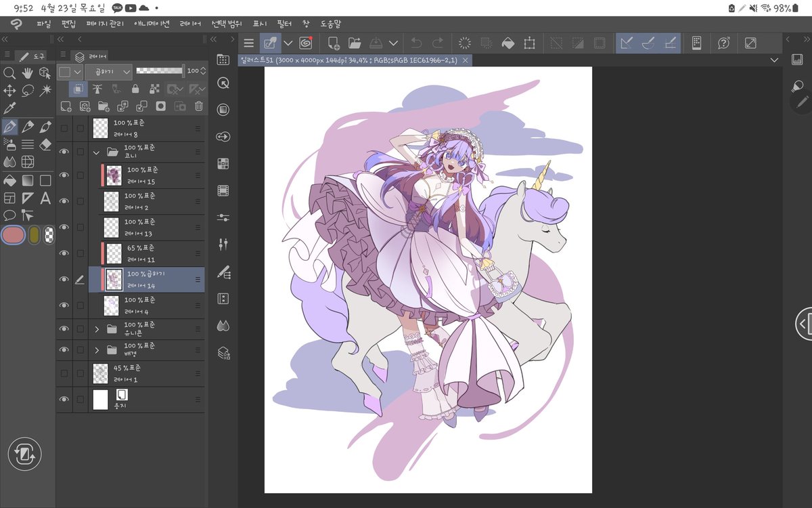
Task: Select the Pen tool
Action: coord(9,126)
